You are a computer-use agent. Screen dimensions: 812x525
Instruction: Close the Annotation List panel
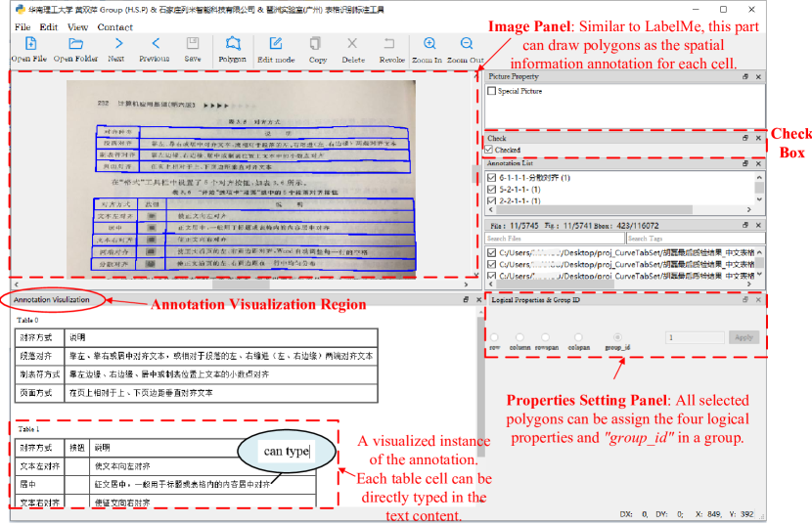pyautogui.click(x=758, y=163)
